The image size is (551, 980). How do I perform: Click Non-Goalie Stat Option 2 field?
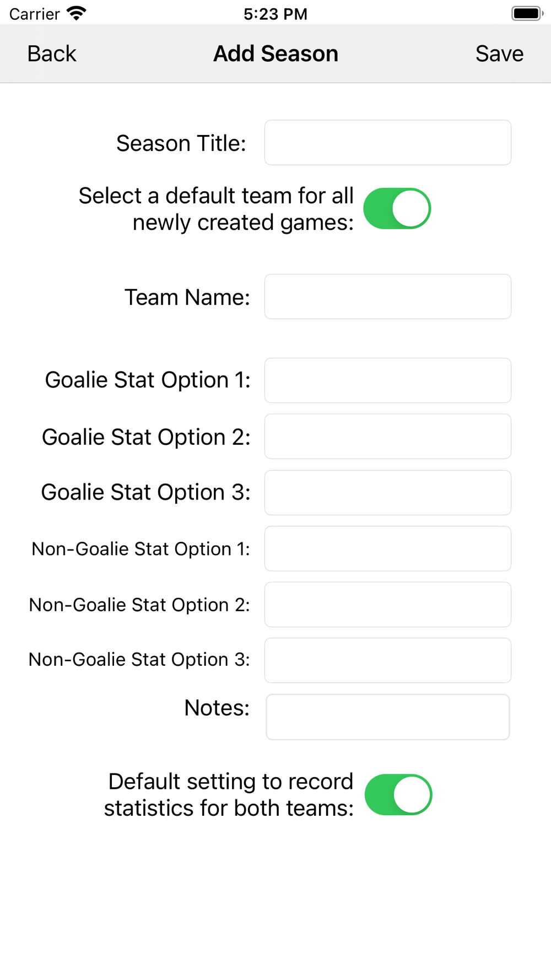coord(387,605)
